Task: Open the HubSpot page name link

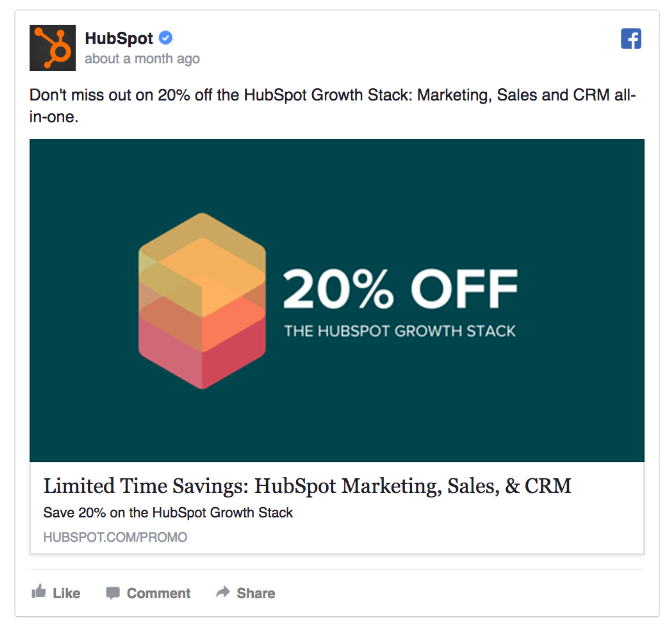Action: click(x=119, y=39)
